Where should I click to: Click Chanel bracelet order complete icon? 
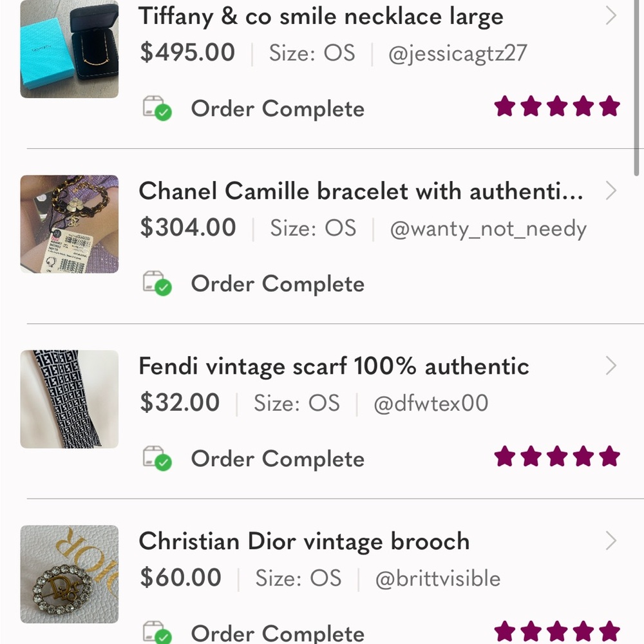click(156, 283)
